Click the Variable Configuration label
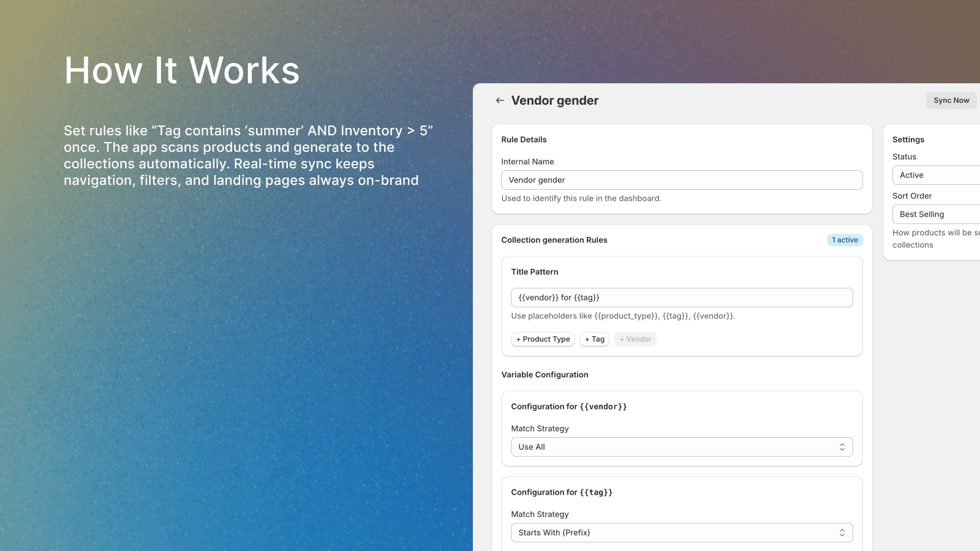980x551 pixels. pos(545,375)
